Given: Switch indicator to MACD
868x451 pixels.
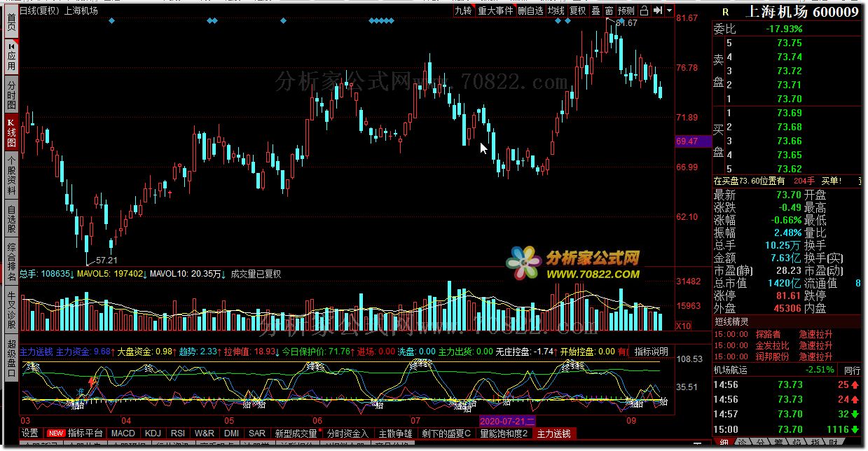Looking at the screenshot, I should tap(123, 433).
